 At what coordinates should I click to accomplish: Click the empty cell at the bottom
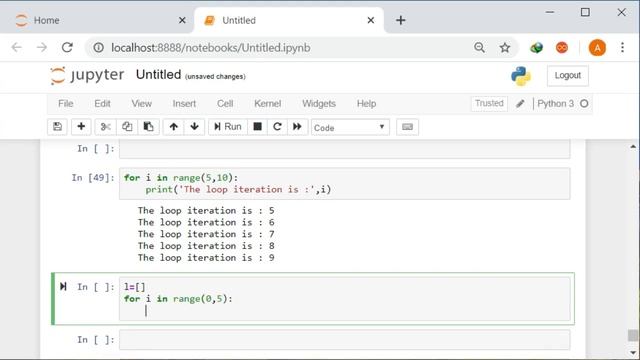[344, 340]
